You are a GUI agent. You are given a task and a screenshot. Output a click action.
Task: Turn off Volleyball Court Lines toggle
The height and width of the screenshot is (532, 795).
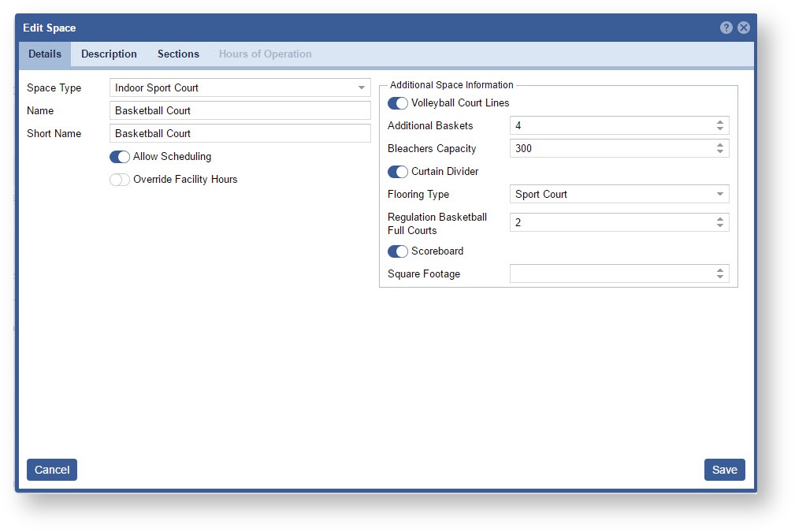click(398, 103)
